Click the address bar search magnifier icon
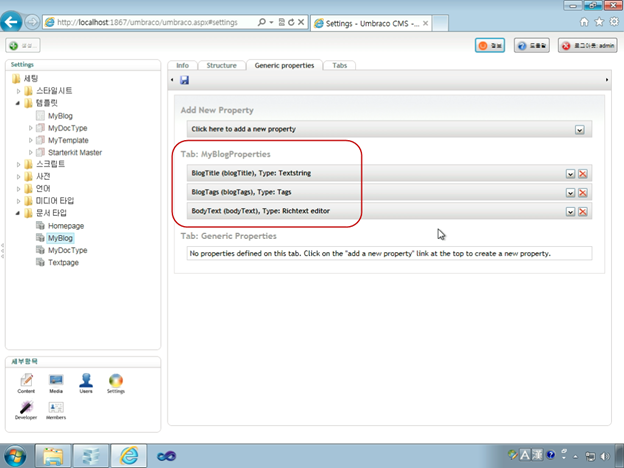The image size is (624, 468). [x=261, y=22]
